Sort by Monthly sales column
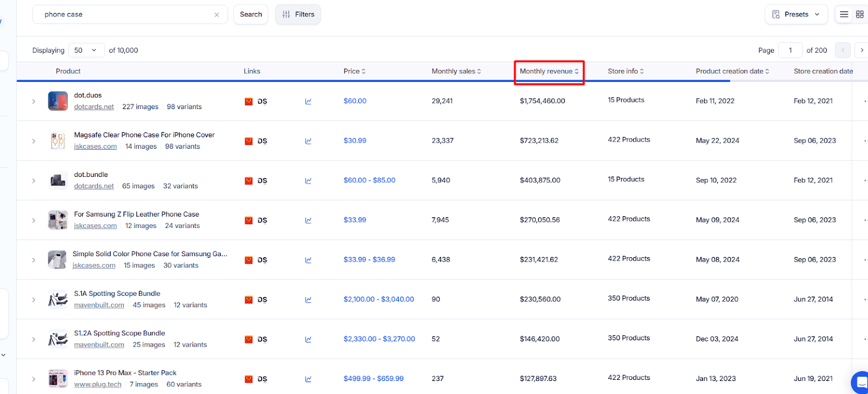Image resolution: width=868 pixels, height=394 pixels. click(456, 71)
